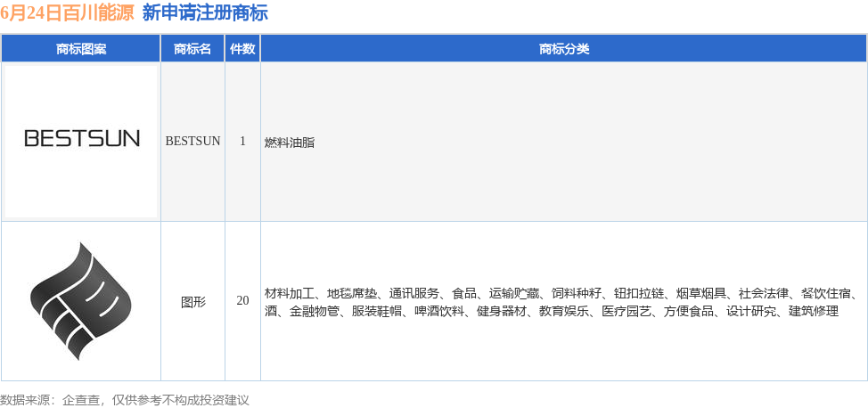Click the 新申请注册商标 heading text
Screen dimensions: 868x408
pos(205,13)
